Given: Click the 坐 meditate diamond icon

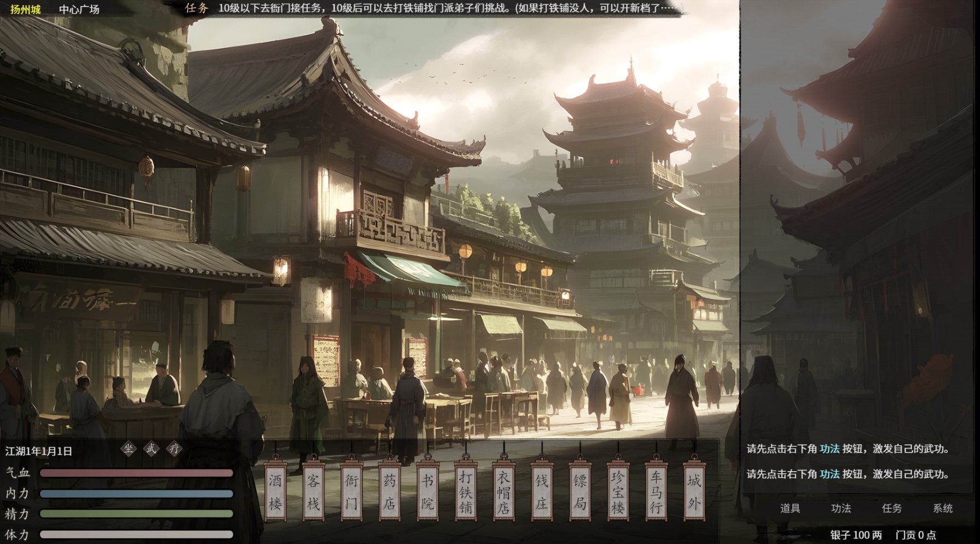Looking at the screenshot, I should tap(128, 449).
